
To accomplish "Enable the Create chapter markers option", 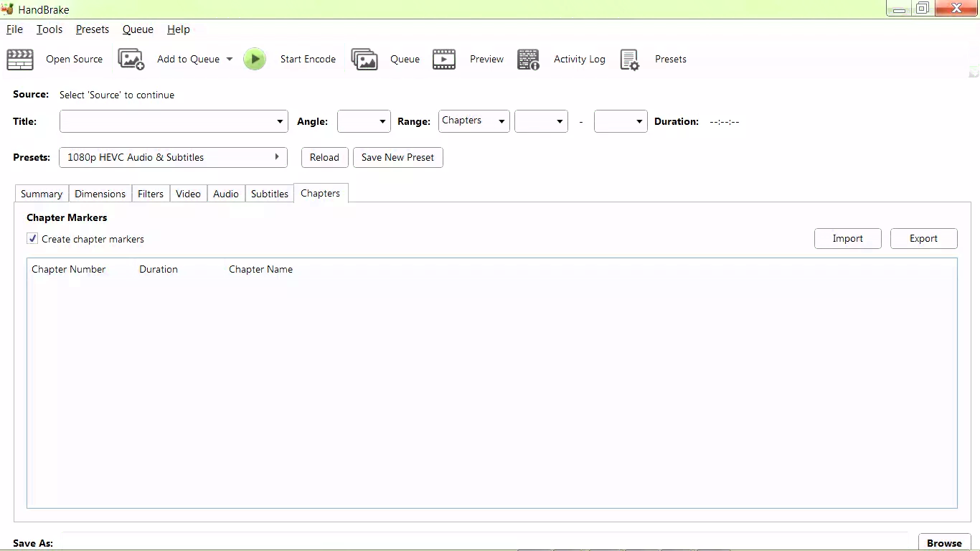I will click(x=32, y=238).
